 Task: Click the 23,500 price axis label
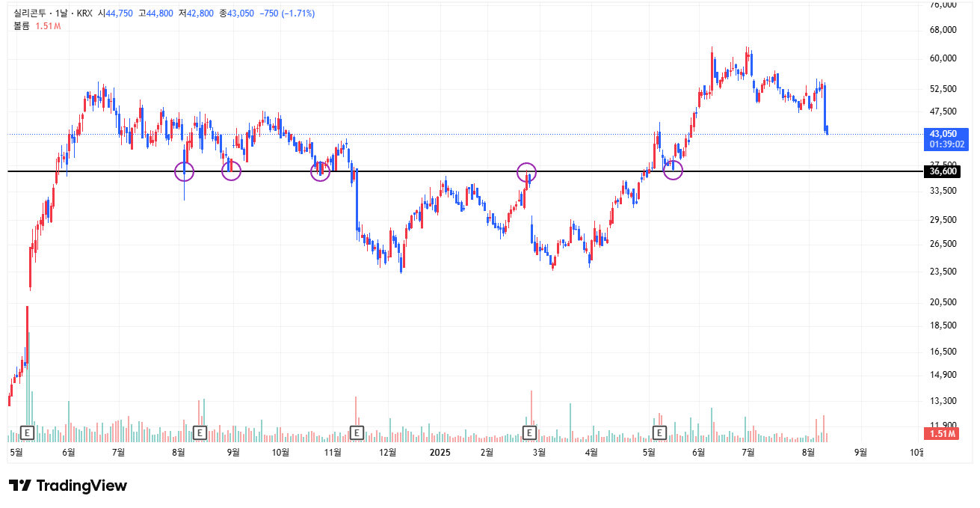pyautogui.click(x=943, y=272)
